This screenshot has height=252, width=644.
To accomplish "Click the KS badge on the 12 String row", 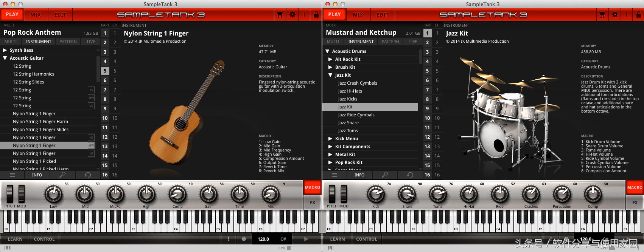I will (x=91, y=90).
